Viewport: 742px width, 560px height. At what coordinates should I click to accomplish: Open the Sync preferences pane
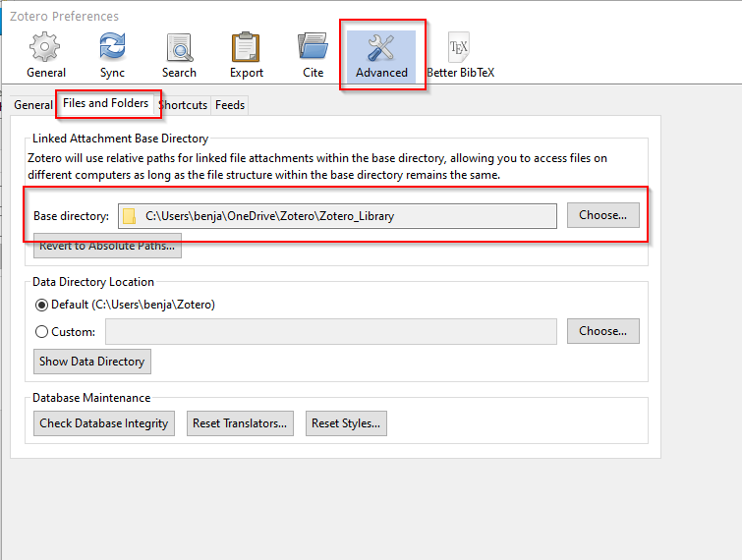pyautogui.click(x=112, y=56)
